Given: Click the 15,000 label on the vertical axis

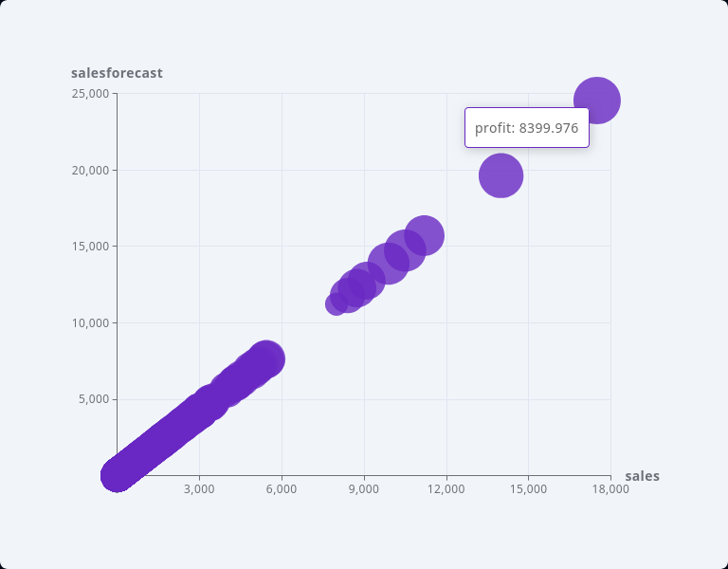Looking at the screenshot, I should [91, 247].
